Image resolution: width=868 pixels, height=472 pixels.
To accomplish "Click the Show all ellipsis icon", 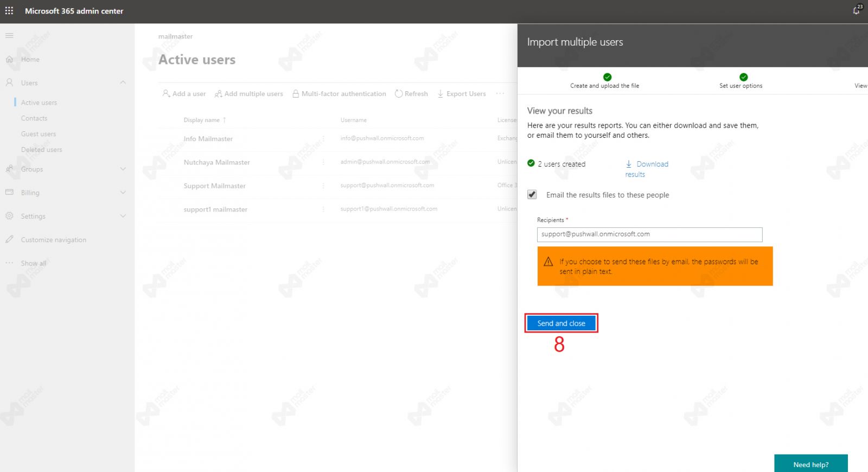I will pos(9,263).
